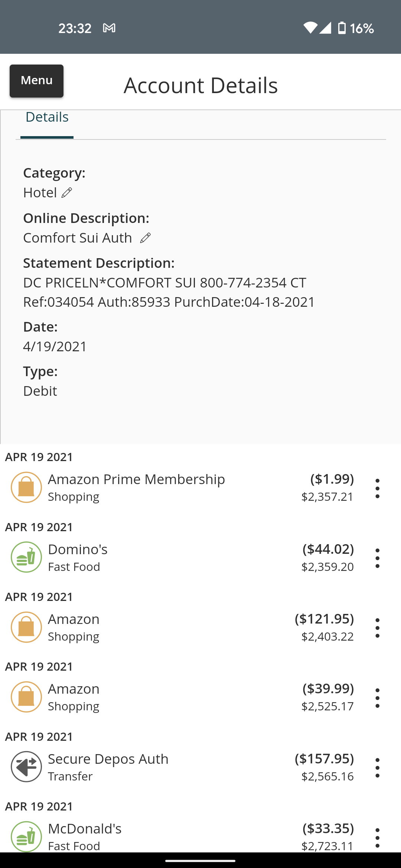Tap the Amazon Prime Membership shopping bag icon

coord(26,487)
